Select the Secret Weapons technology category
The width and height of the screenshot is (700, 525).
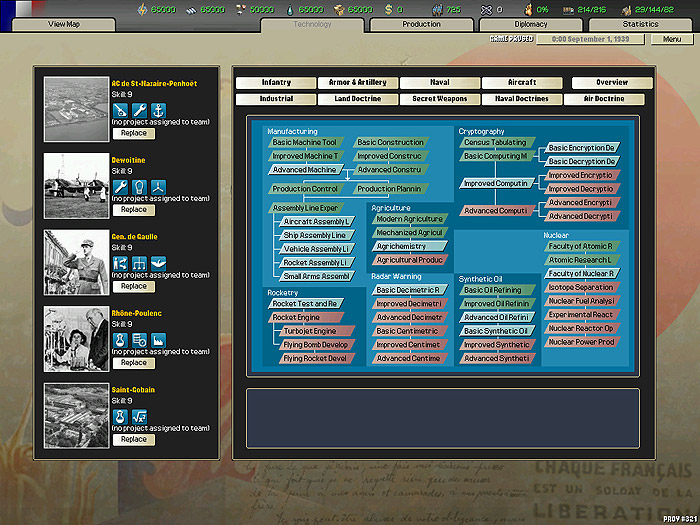point(439,99)
